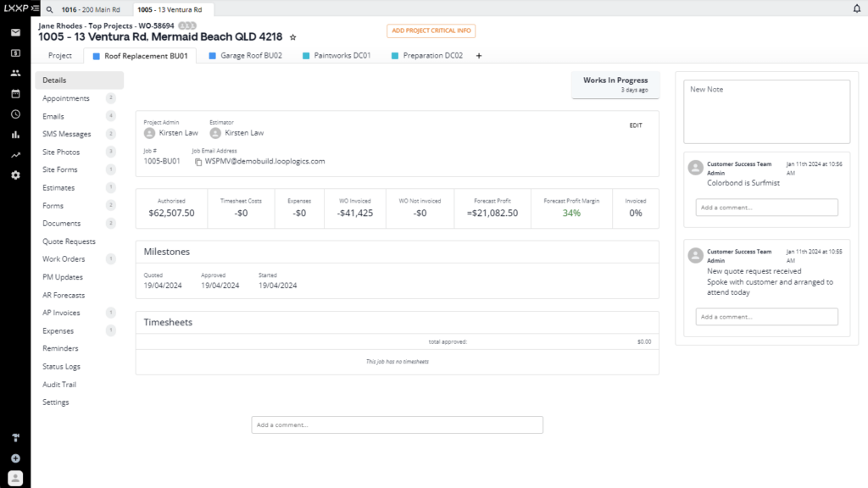
Task: Add a new job tab with plus
Action: pyautogui.click(x=479, y=56)
